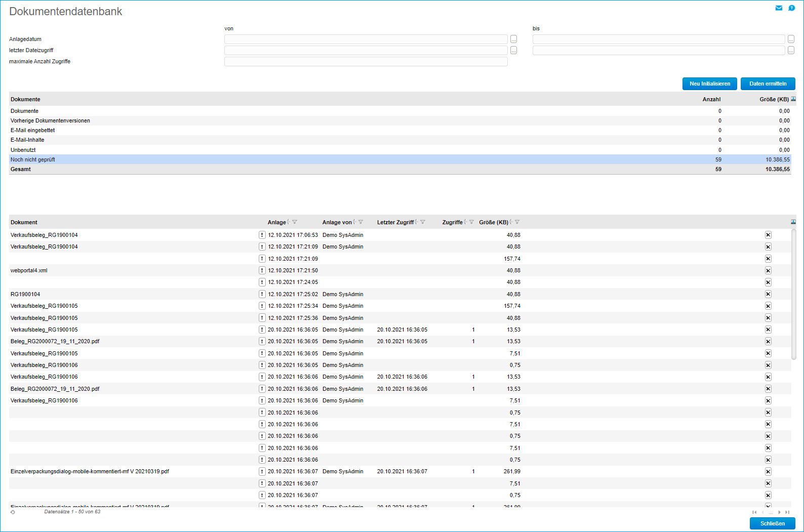The height and width of the screenshot is (532, 804).
Task: Open the help question mark icon
Action: (791, 8)
